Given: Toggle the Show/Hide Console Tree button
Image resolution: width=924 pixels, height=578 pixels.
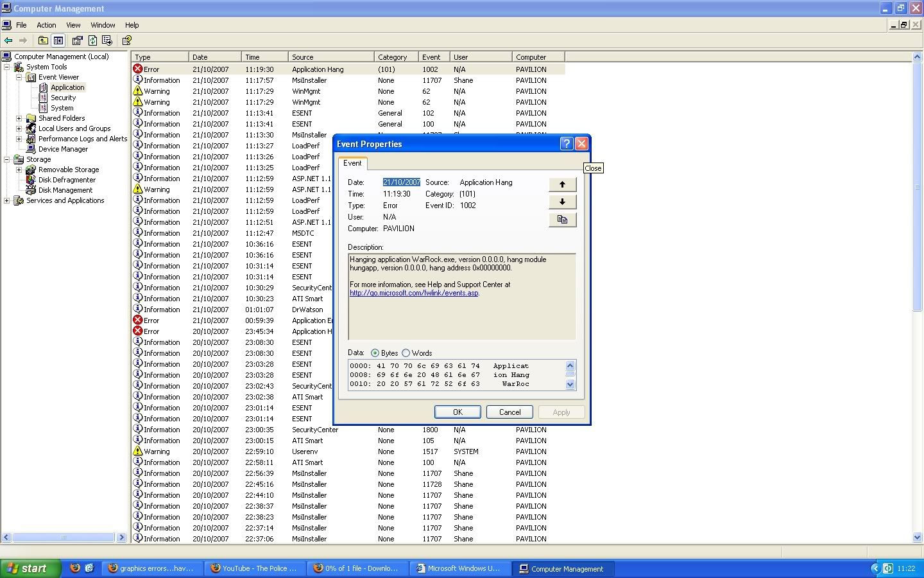Looking at the screenshot, I should coord(58,40).
